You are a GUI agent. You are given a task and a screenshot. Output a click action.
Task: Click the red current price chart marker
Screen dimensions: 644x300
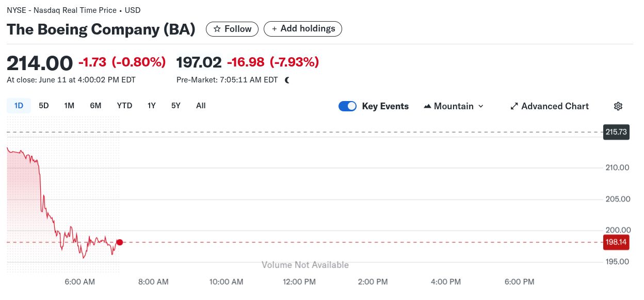120,242
